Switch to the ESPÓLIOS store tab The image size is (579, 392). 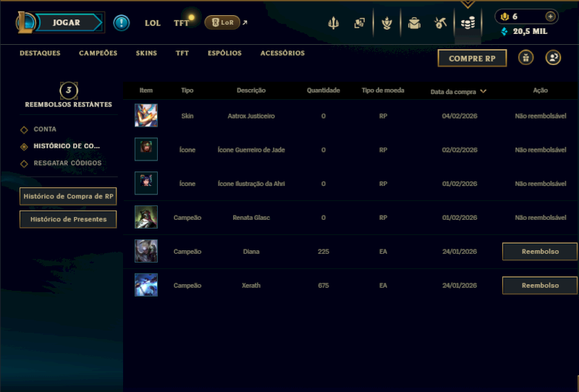tap(224, 53)
